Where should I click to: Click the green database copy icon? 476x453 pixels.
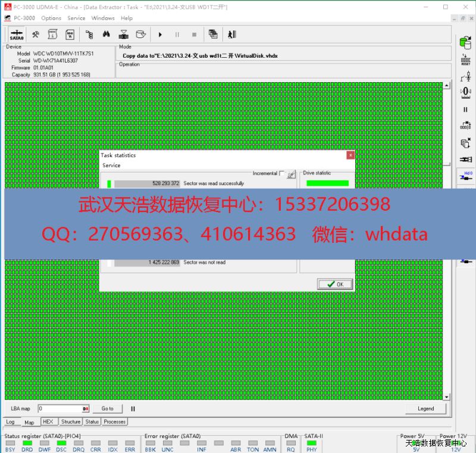point(466,42)
